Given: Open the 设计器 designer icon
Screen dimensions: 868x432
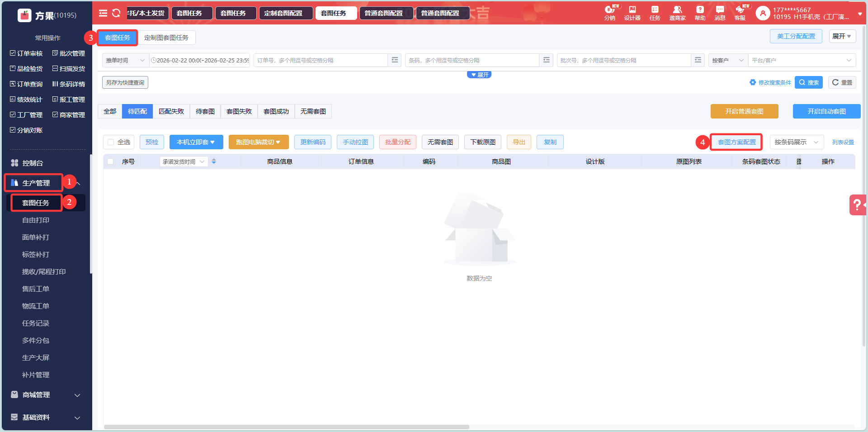Looking at the screenshot, I should click(x=632, y=13).
